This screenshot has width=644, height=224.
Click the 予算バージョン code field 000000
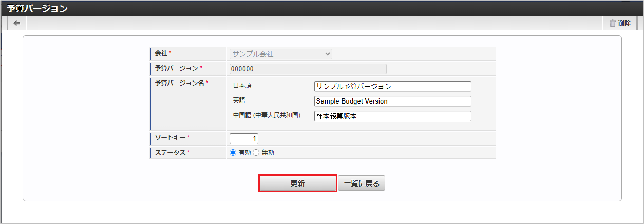(x=308, y=69)
